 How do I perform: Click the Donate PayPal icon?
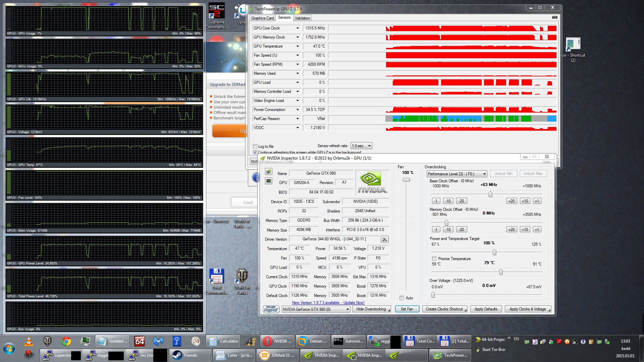tap(271, 309)
